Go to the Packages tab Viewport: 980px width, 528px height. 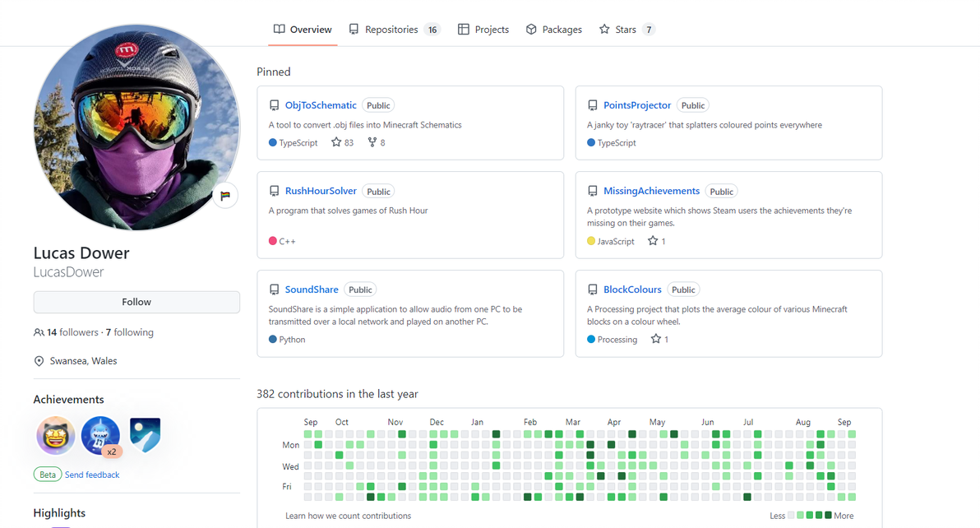(x=554, y=30)
